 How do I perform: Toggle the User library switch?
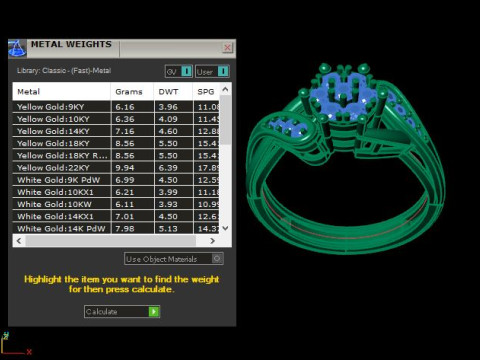point(212,71)
